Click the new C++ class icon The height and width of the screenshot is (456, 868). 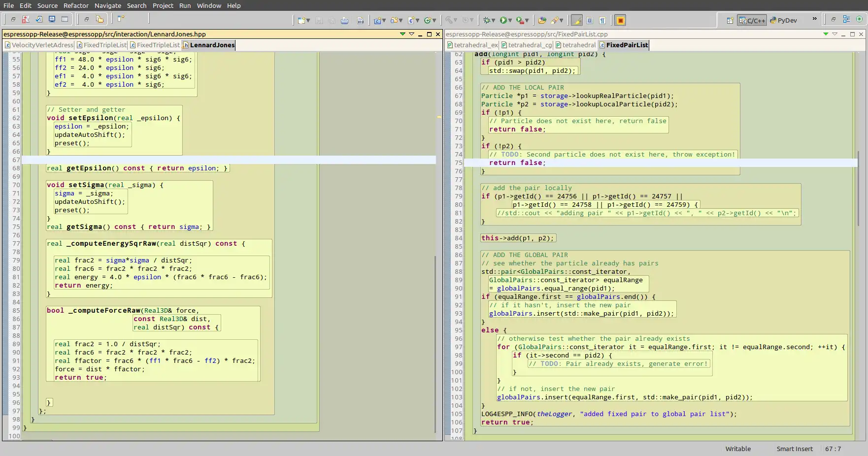(428, 20)
